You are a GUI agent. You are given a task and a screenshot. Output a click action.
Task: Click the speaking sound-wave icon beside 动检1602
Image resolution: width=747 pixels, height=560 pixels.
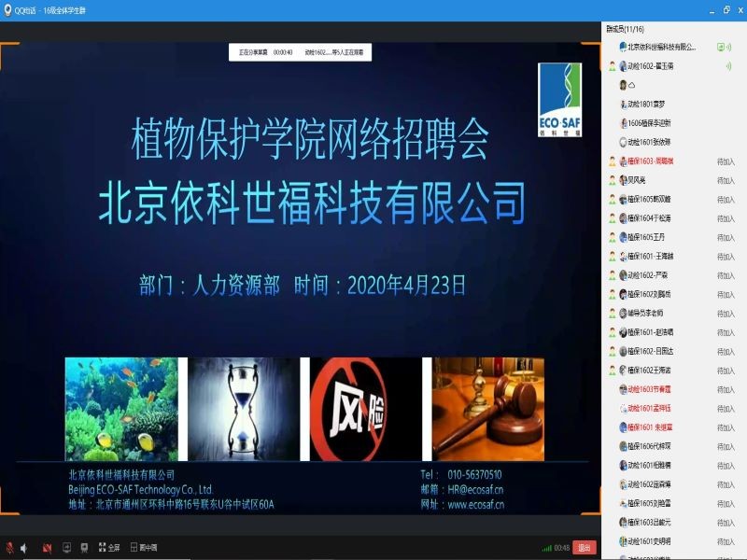click(728, 65)
